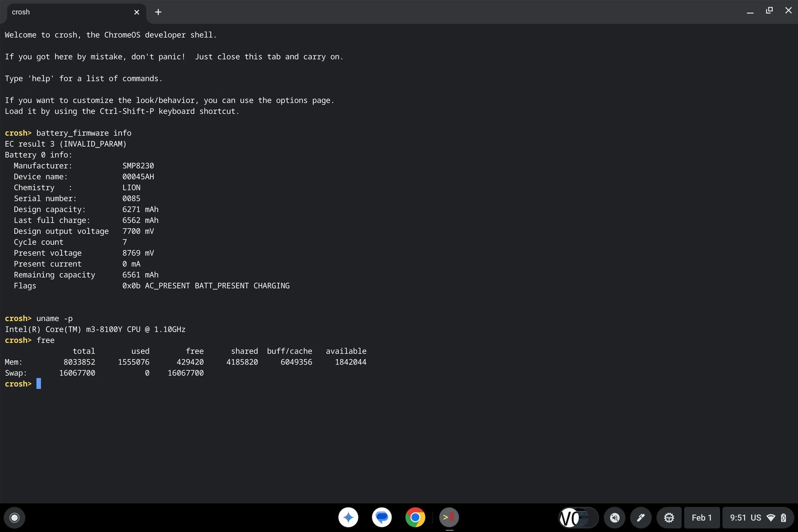Close the crosh terminal window

788,11
